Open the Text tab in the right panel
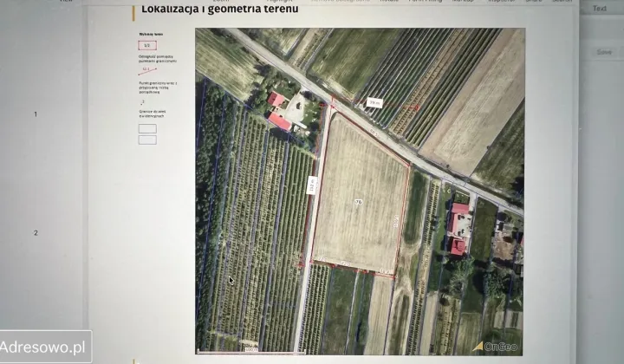 click(600, 9)
